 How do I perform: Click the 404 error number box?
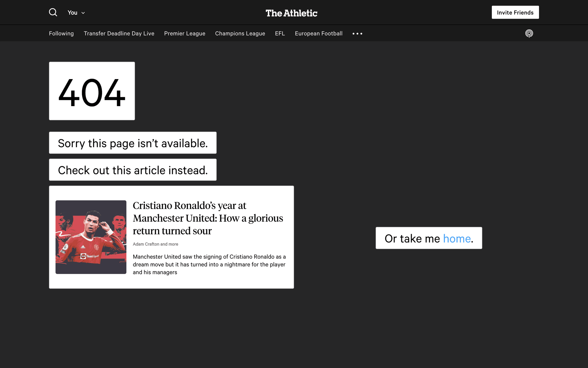coord(92,91)
